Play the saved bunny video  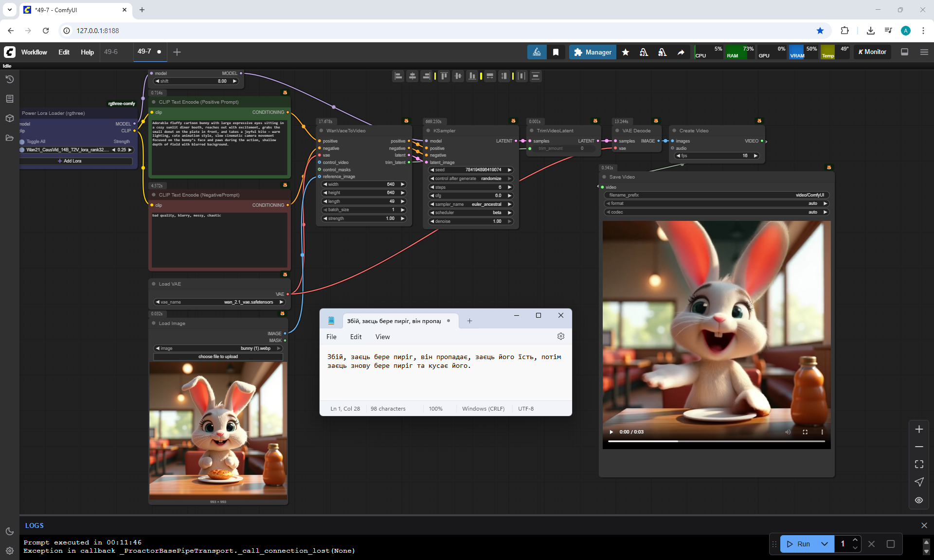[611, 432]
